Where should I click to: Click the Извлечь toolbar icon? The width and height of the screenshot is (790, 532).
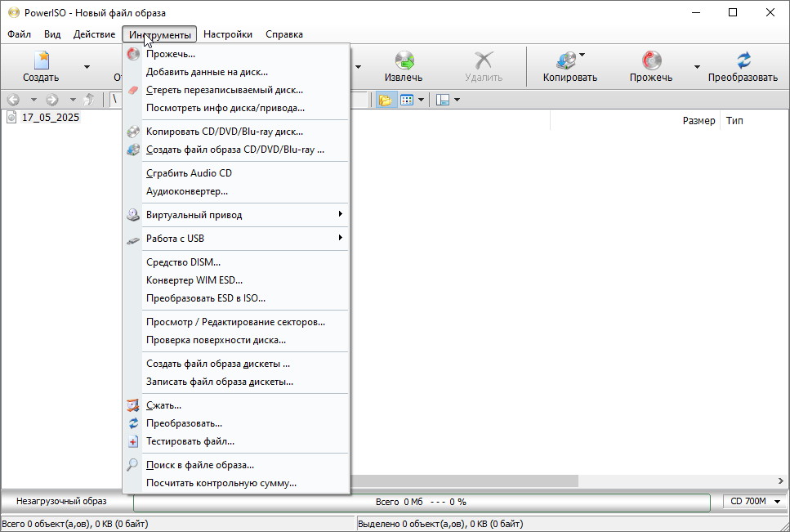(x=404, y=60)
